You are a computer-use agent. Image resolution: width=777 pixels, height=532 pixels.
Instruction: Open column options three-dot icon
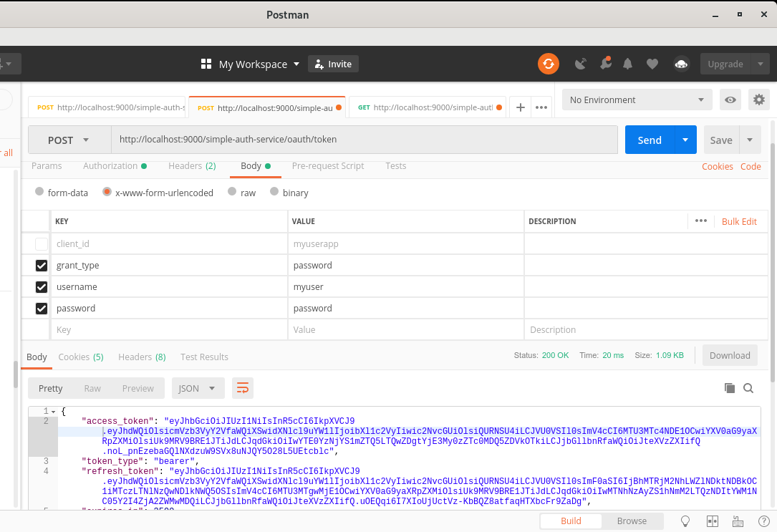click(700, 221)
